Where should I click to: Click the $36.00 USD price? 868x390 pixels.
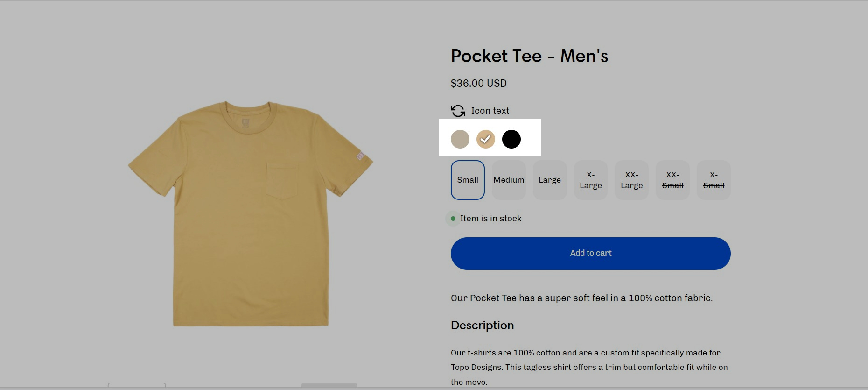coord(479,83)
